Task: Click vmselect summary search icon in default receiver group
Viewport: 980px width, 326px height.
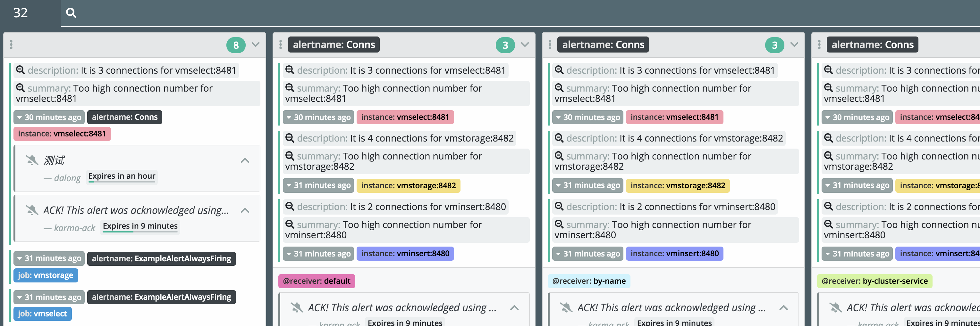Action: pos(290,88)
